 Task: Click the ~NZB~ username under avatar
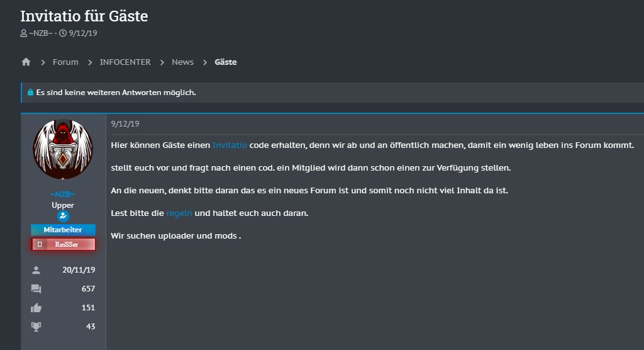tap(63, 194)
